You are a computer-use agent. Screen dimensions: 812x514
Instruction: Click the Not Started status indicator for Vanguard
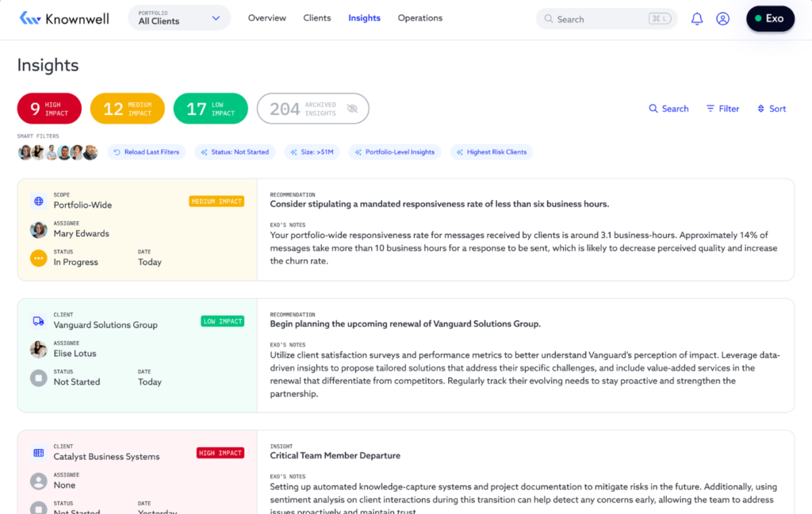tap(37, 377)
